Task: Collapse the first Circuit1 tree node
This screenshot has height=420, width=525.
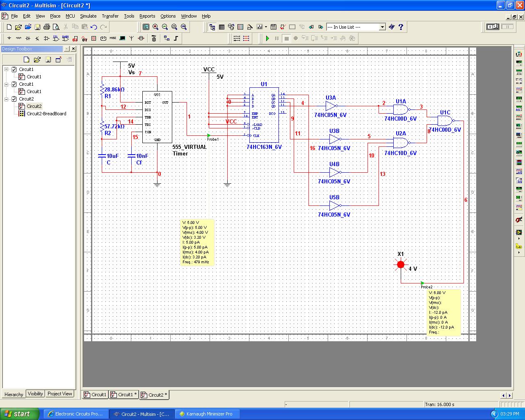Action: click(x=7, y=69)
